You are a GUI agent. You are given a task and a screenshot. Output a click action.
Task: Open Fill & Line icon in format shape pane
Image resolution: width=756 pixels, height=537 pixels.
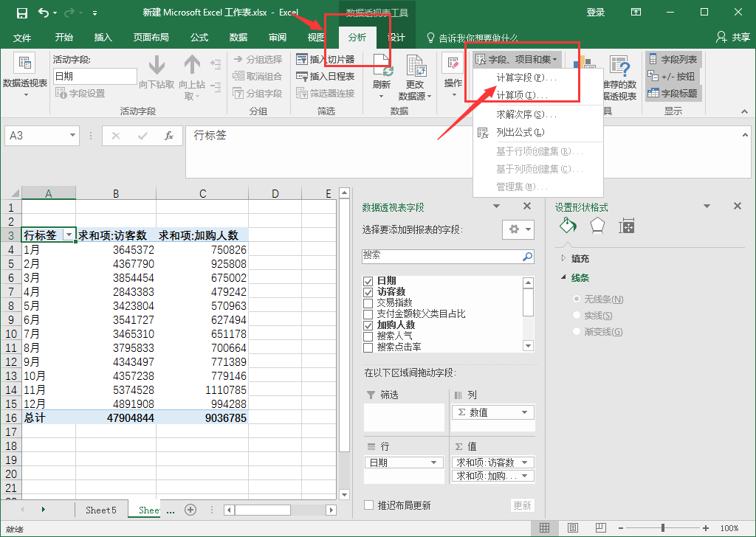[x=568, y=226]
